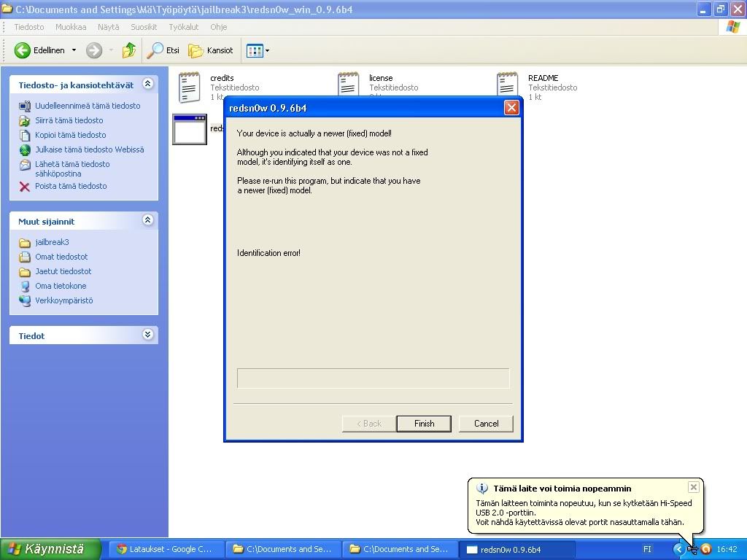This screenshot has height=560, width=747.
Task: Click the move file icon in task pane
Action: tap(25, 121)
